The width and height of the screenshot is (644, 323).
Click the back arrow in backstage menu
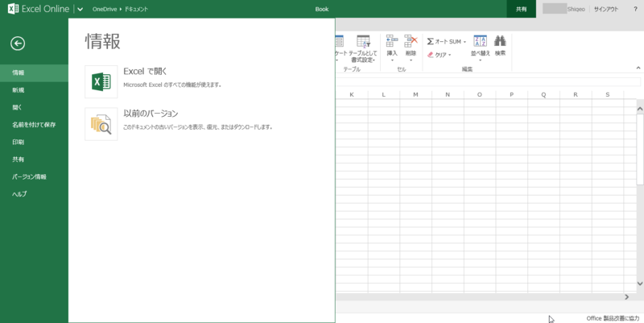(18, 43)
